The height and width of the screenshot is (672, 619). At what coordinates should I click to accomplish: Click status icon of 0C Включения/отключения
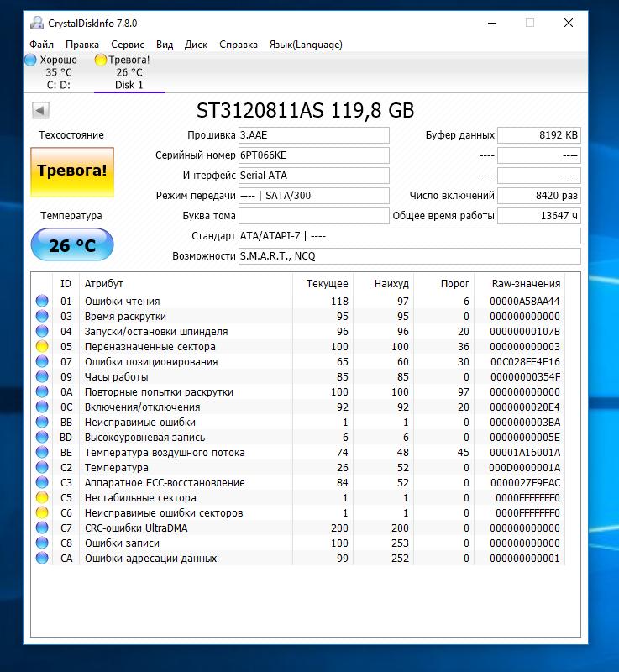[x=42, y=407]
